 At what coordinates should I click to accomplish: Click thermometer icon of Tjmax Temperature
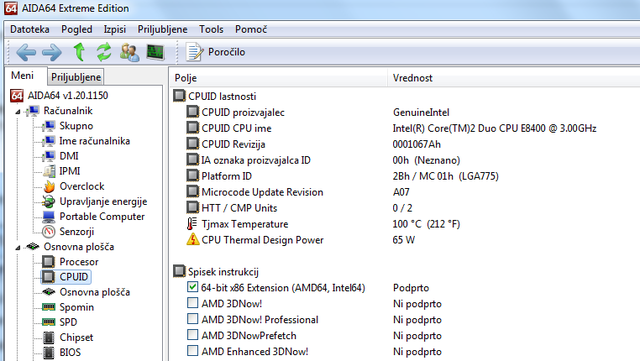pyautogui.click(x=192, y=224)
